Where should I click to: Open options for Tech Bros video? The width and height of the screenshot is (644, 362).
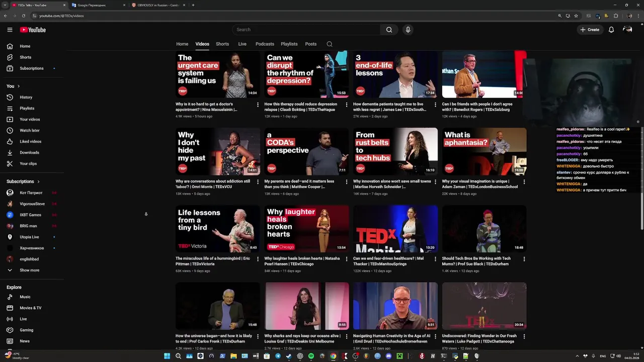(x=524, y=259)
